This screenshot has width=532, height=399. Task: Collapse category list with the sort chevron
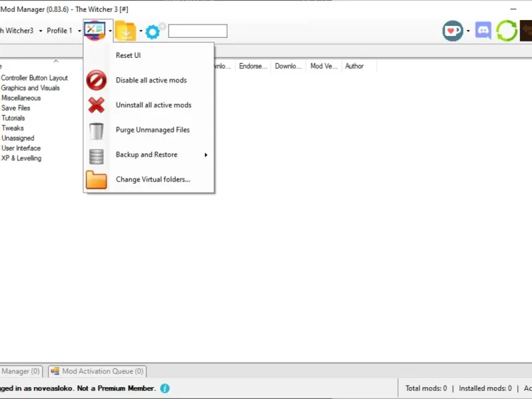pos(56,61)
